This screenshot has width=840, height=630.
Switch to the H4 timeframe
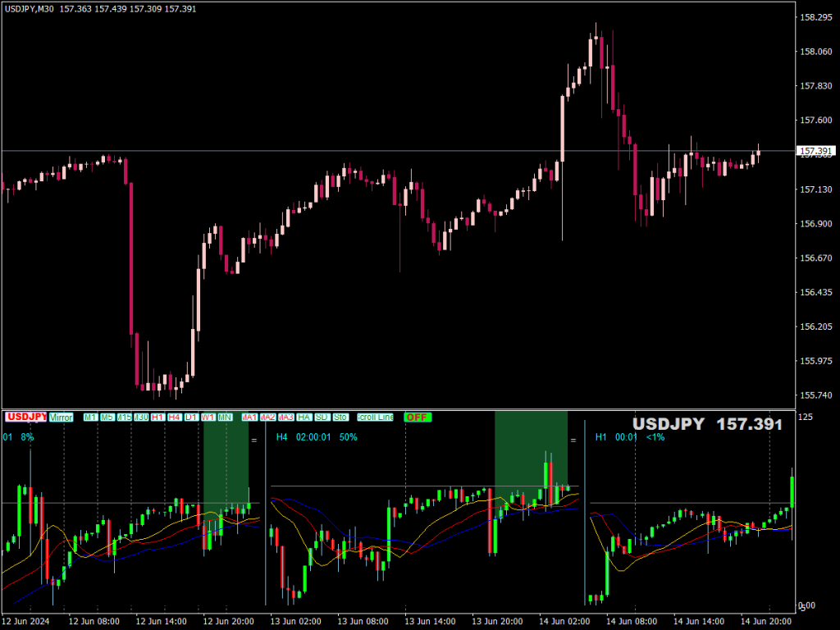point(173,418)
